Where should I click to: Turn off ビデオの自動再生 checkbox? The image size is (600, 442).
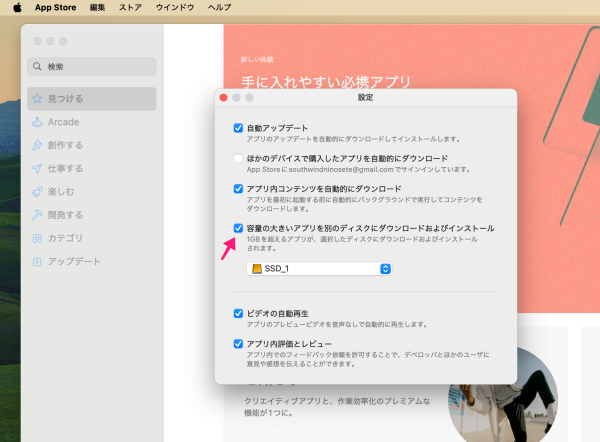[x=238, y=313]
